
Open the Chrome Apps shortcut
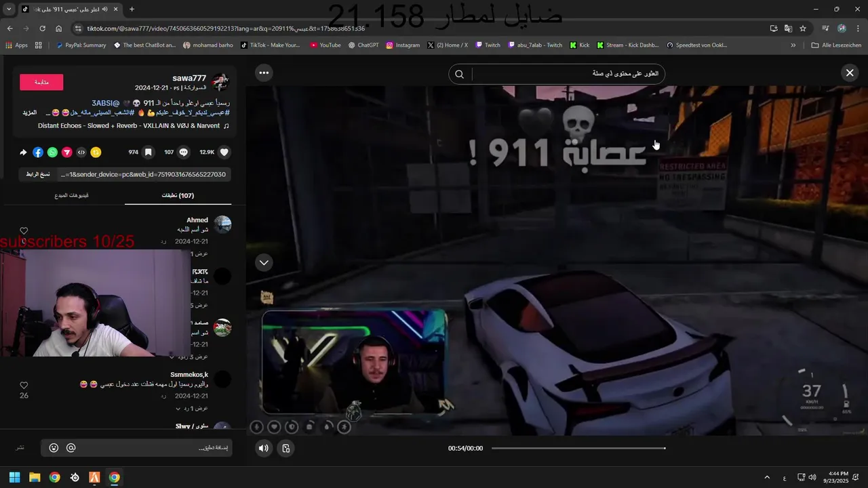click(16, 45)
